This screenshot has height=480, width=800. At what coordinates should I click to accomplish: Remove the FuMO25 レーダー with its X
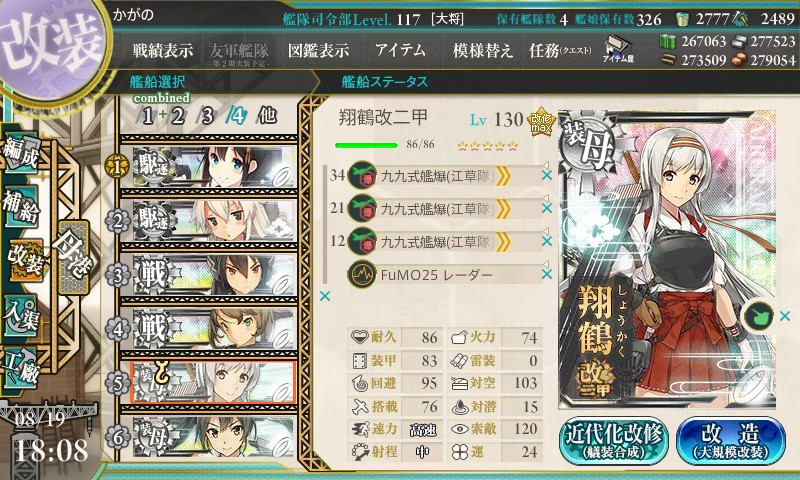(x=546, y=274)
